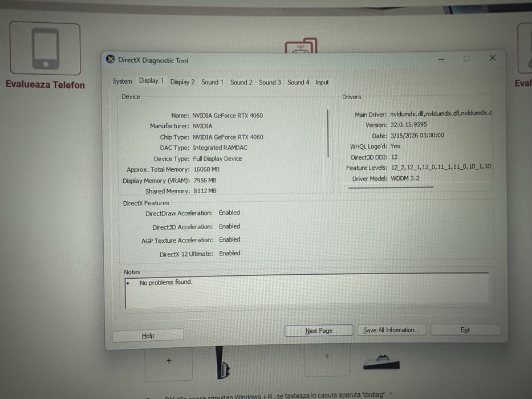Click the No problems found note

[166, 282]
